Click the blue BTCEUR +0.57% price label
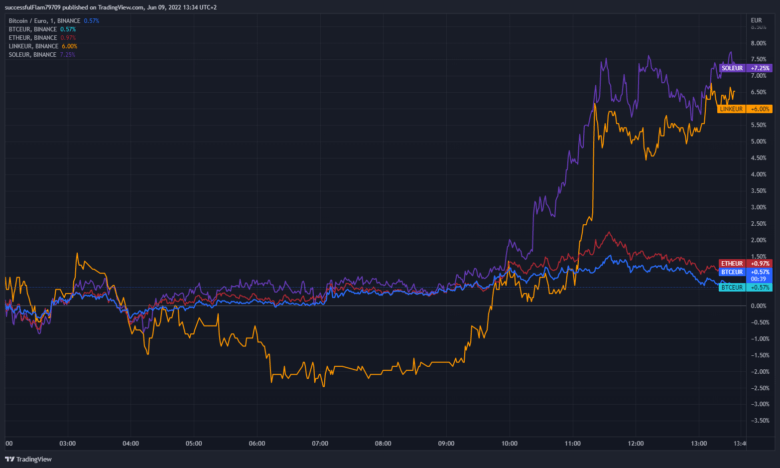 tap(746, 272)
